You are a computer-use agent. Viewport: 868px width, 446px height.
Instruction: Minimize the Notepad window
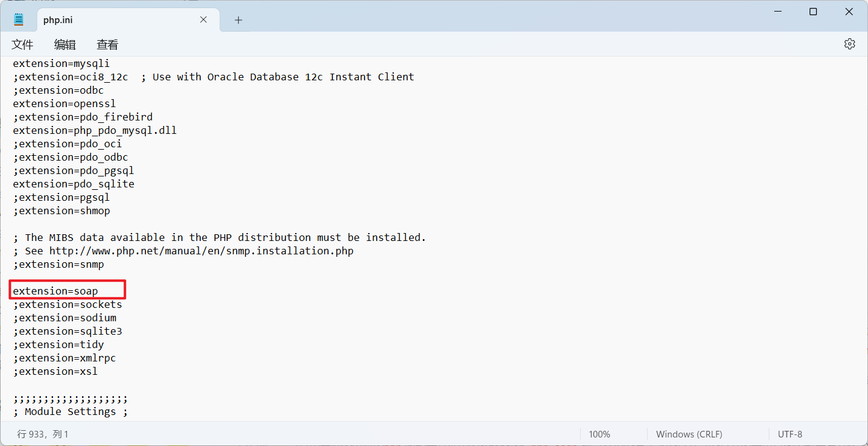coord(779,12)
